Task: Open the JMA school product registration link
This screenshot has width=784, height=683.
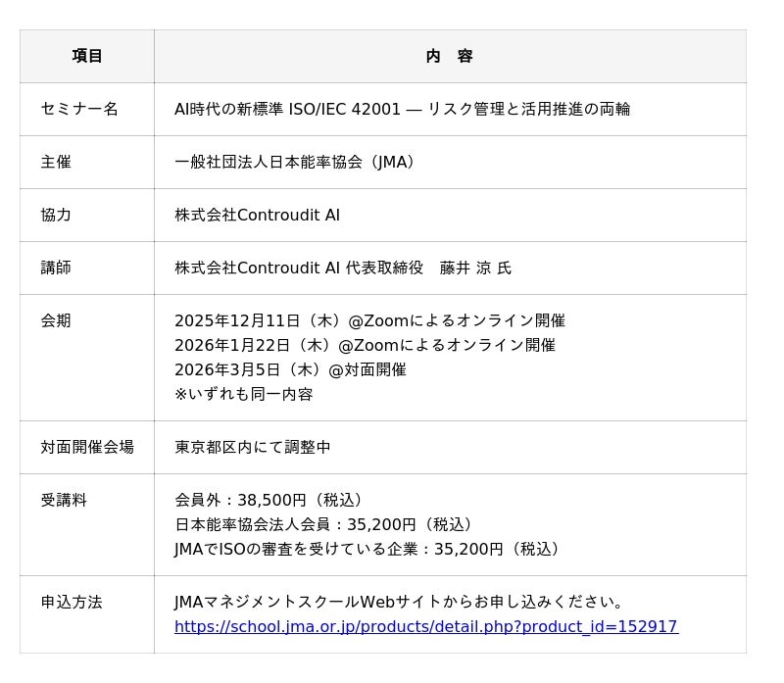Action: click(x=425, y=626)
